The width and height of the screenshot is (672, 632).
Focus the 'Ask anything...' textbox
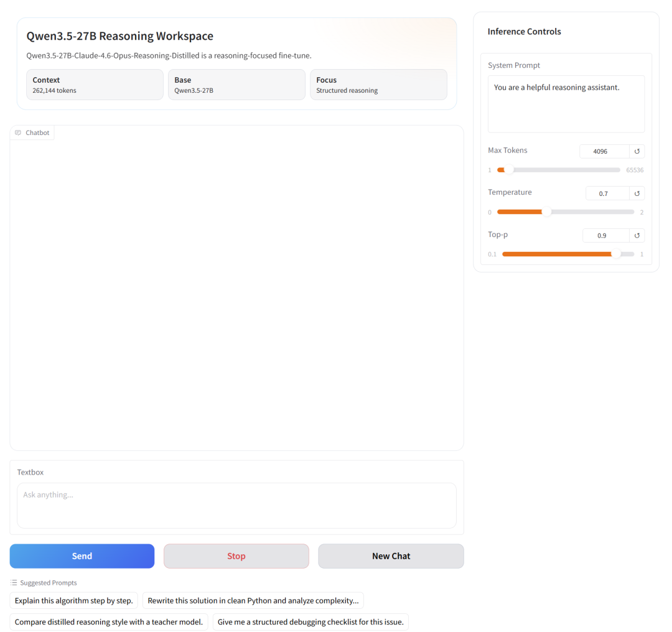coord(236,506)
